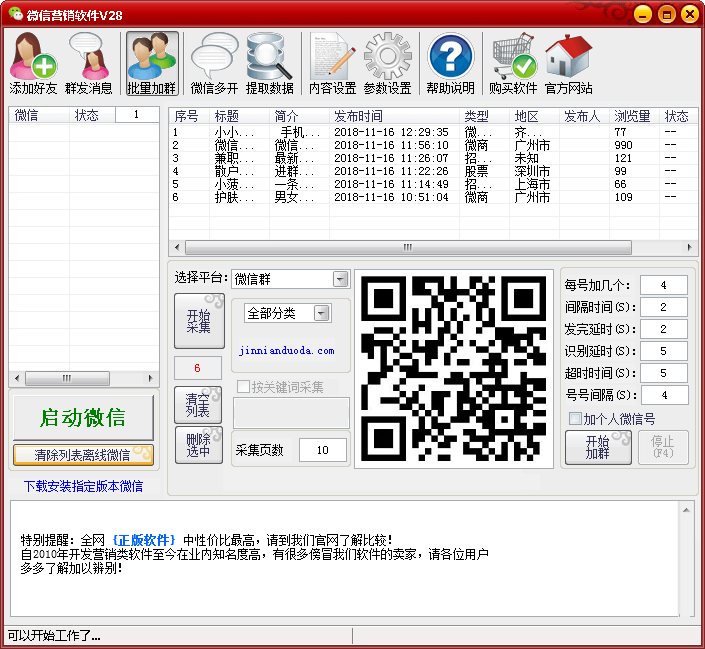Select row 3 with region 未知
Image resolution: width=705 pixels, height=649 pixels.
[433, 158]
